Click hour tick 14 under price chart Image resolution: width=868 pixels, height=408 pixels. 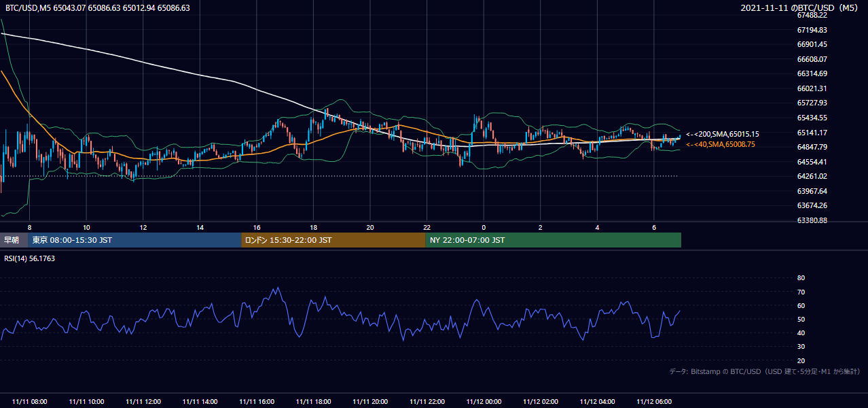coord(200,227)
